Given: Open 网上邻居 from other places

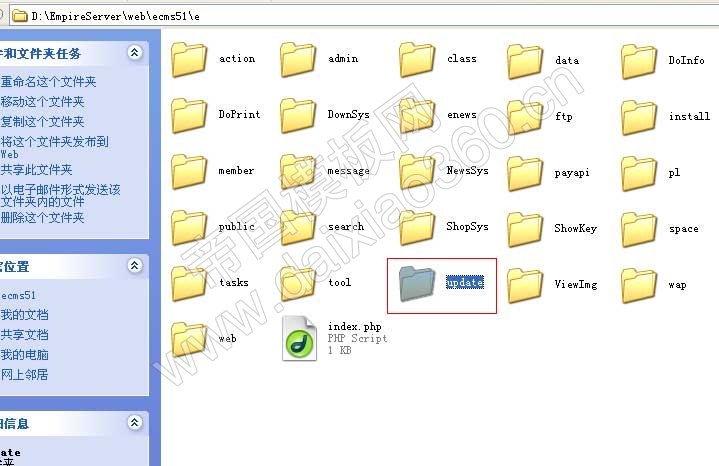Looking at the screenshot, I should pos(24,375).
